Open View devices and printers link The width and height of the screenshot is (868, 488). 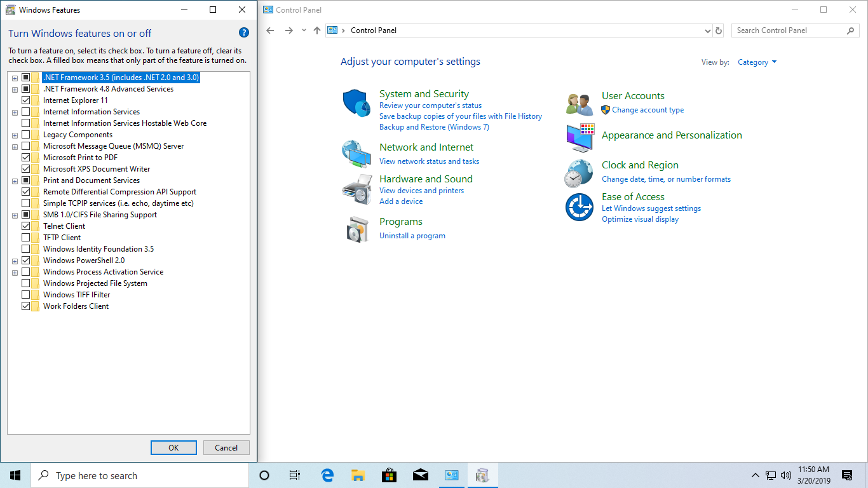tap(421, 191)
